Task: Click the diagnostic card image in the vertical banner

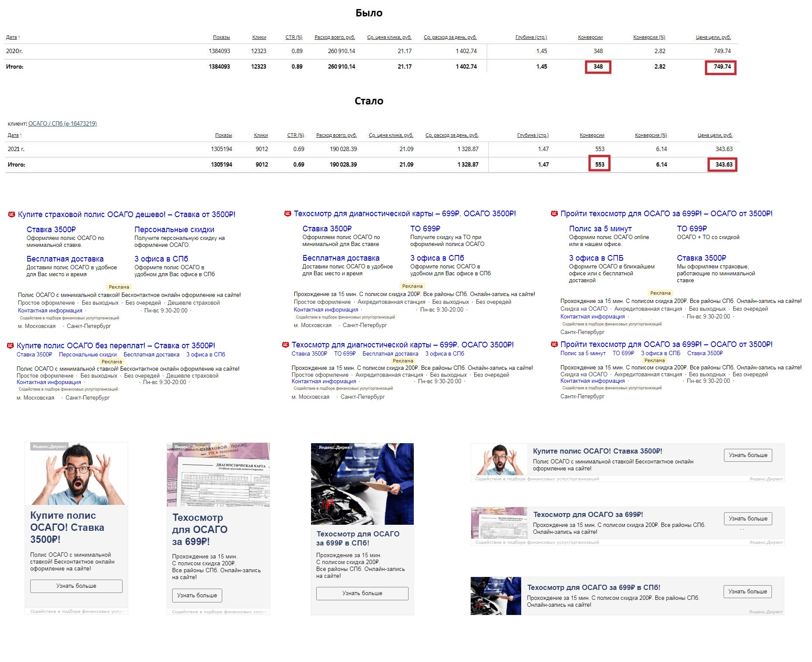Action: point(218,474)
